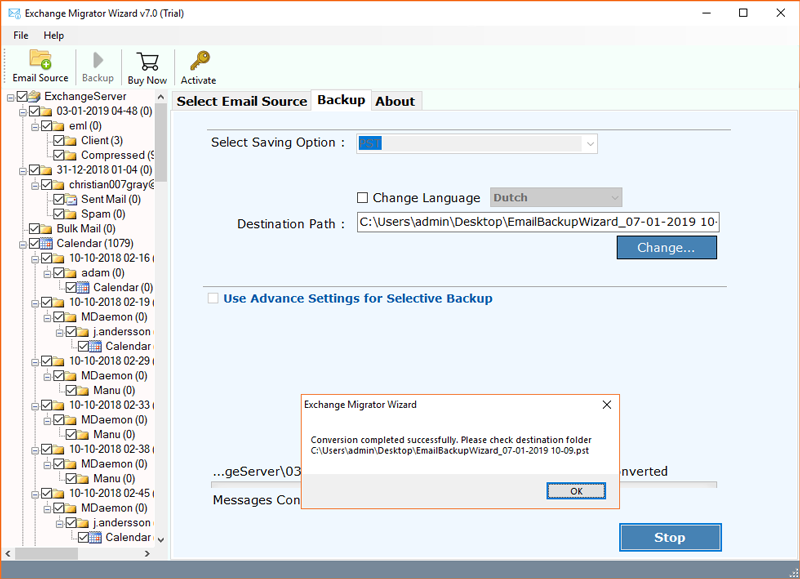Click tree horizontal scrollbar right arrow
This screenshot has height=579, width=800.
tap(148, 553)
